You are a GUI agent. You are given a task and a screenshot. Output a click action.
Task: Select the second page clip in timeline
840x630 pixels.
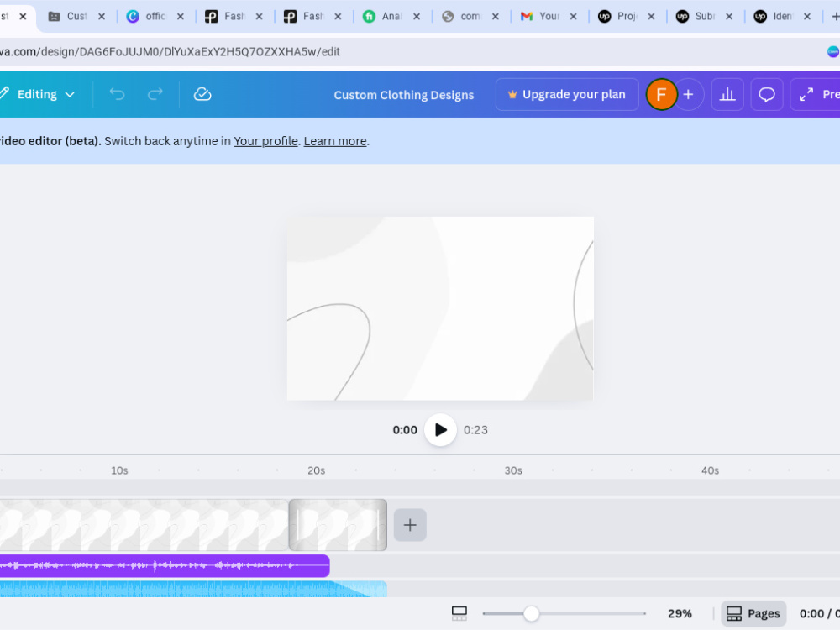coord(338,525)
